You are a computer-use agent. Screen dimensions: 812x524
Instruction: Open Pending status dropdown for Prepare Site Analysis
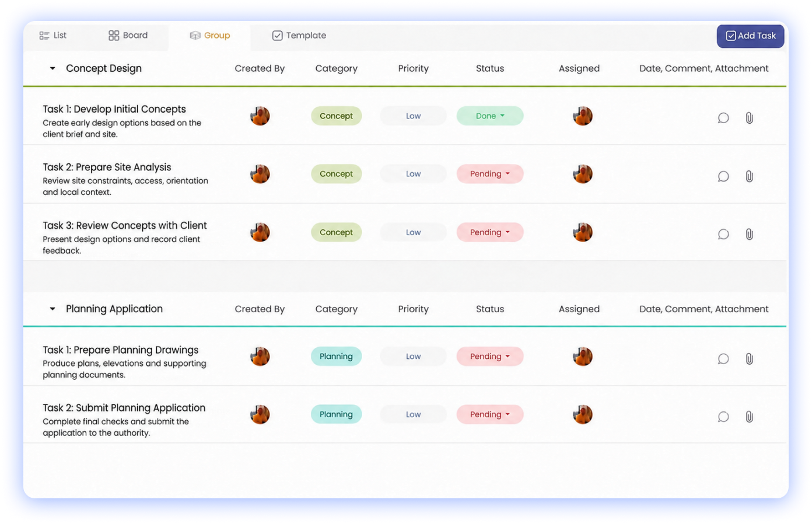click(490, 174)
